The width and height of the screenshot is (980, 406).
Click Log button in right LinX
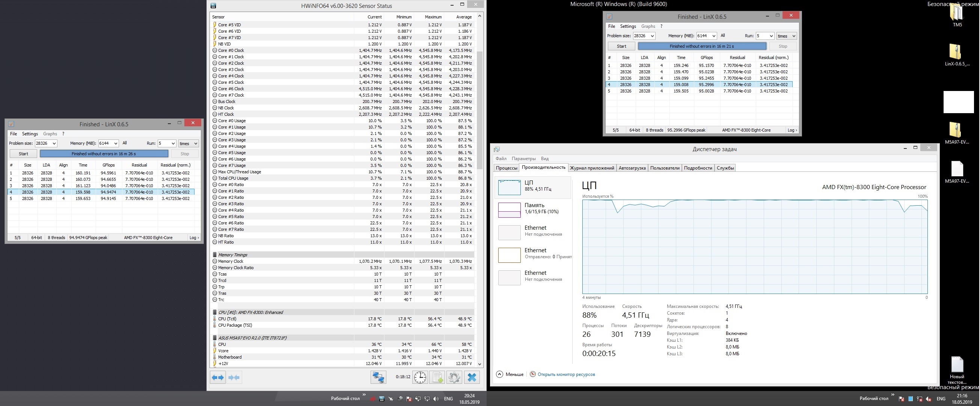(x=792, y=130)
